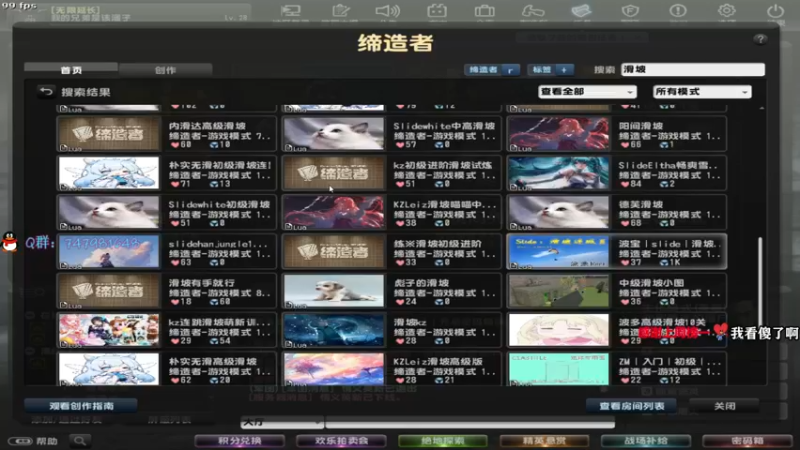Image resolution: width=800 pixels, height=450 pixels.
Task: Click the power exit icon
Action: 775,11
